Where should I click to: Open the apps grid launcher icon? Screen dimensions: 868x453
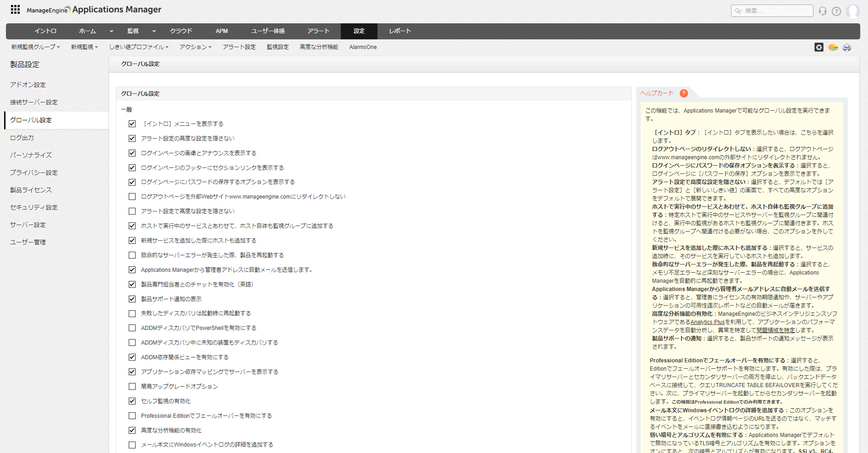point(15,10)
